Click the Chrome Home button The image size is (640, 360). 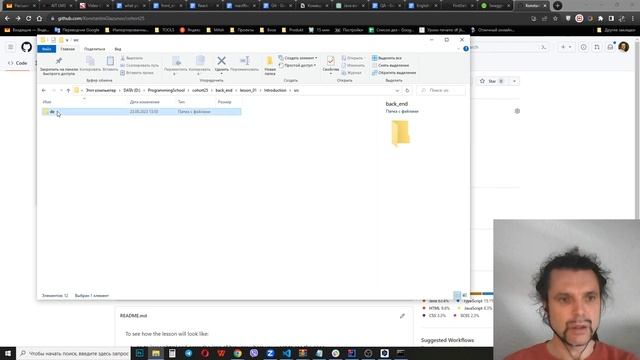(x=39, y=18)
